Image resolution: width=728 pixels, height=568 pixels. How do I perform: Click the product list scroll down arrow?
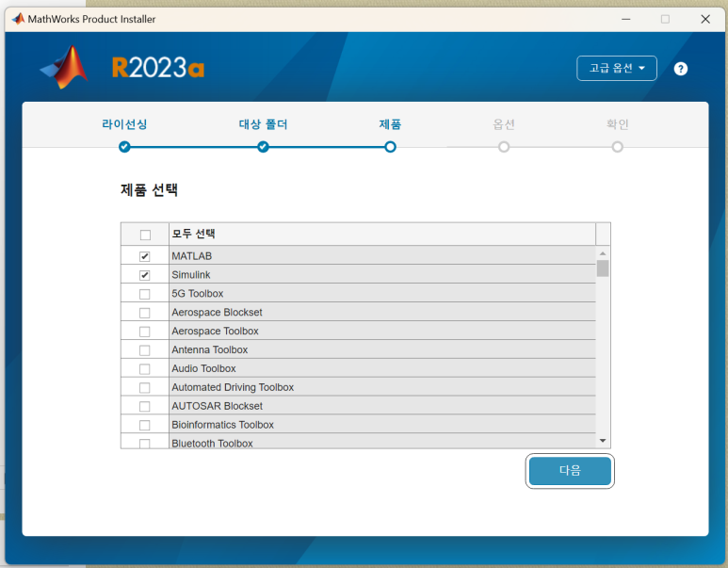[603, 440]
